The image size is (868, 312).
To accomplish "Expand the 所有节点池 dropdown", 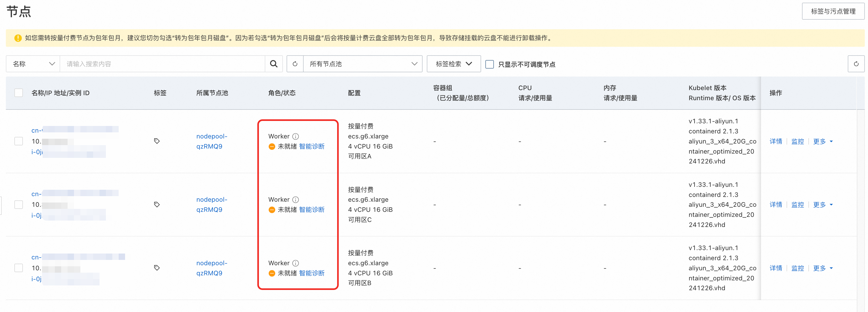I will click(x=363, y=64).
